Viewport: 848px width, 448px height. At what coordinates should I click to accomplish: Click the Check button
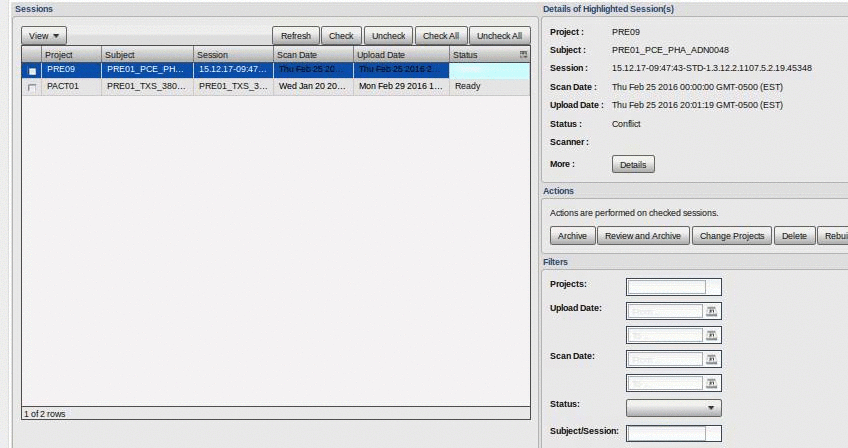pos(341,36)
